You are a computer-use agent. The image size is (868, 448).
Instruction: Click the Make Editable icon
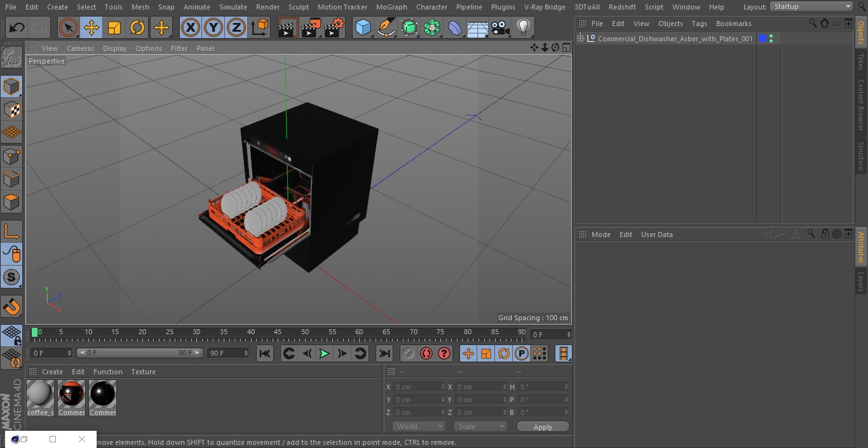click(11, 58)
